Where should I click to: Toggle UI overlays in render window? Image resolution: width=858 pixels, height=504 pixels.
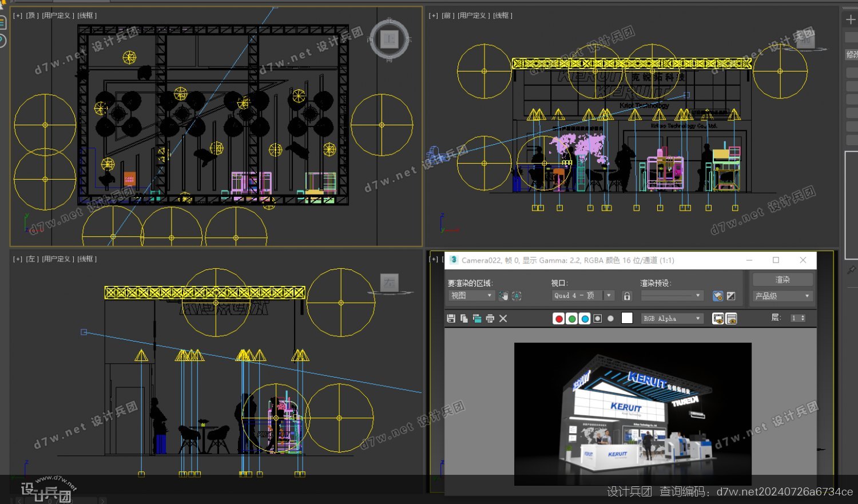(x=718, y=319)
